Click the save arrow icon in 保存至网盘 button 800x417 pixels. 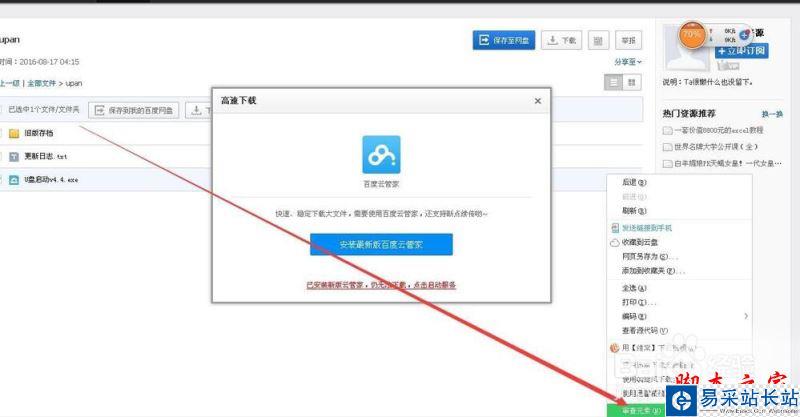tap(484, 40)
